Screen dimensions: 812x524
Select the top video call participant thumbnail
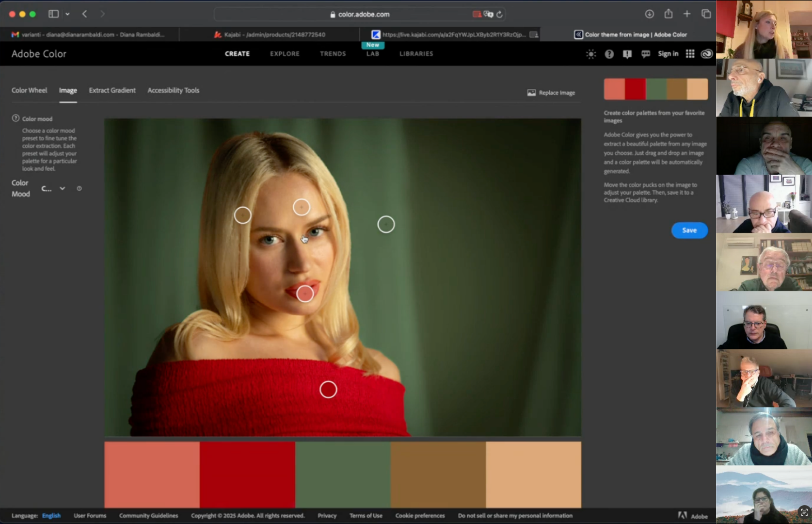764,29
